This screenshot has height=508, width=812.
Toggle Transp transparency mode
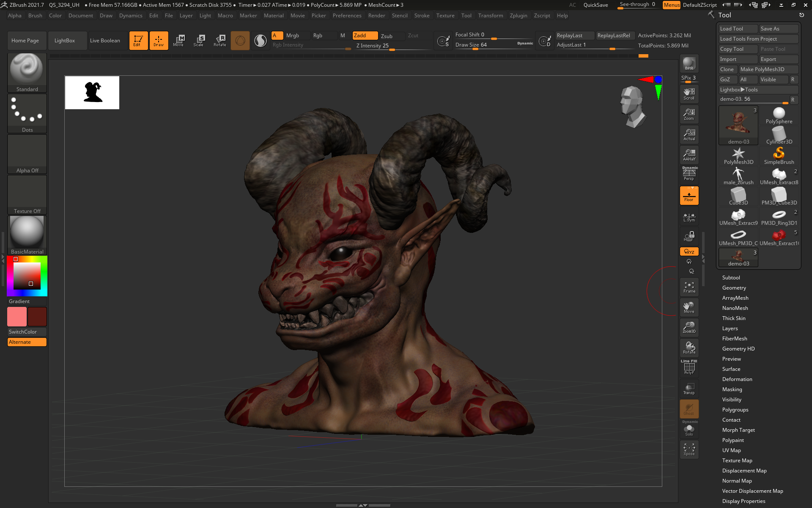689,389
